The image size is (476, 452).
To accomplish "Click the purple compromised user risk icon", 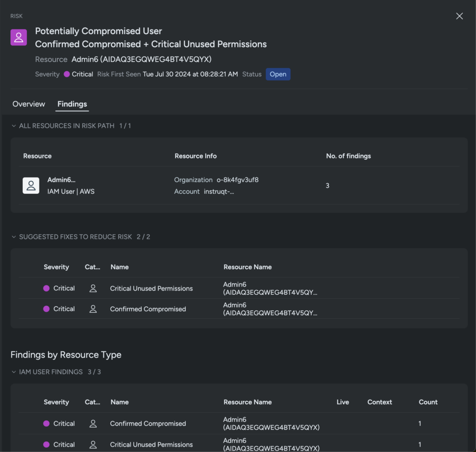I will (19, 37).
